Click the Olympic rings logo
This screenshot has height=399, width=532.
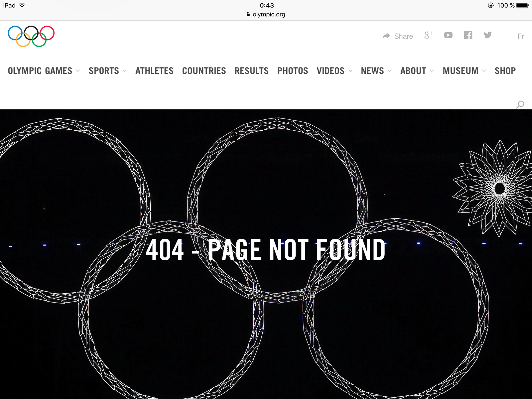pyautogui.click(x=31, y=36)
